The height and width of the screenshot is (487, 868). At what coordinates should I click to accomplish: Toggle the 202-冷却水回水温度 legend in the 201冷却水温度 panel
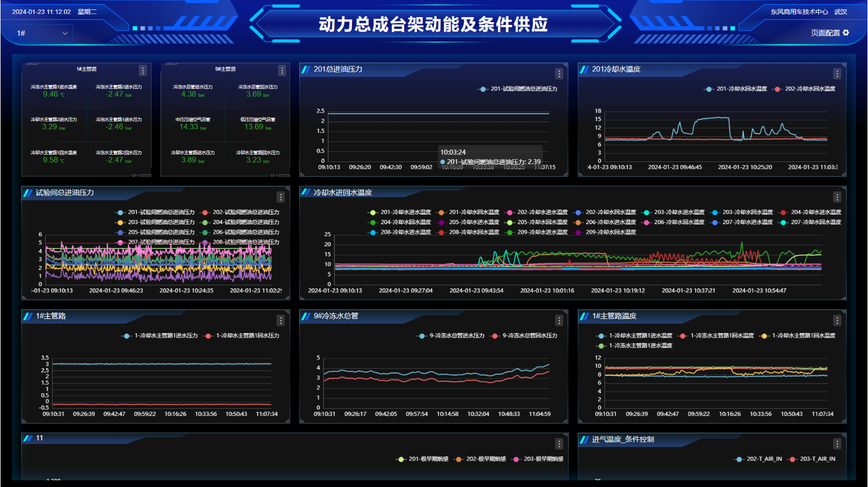(804, 89)
